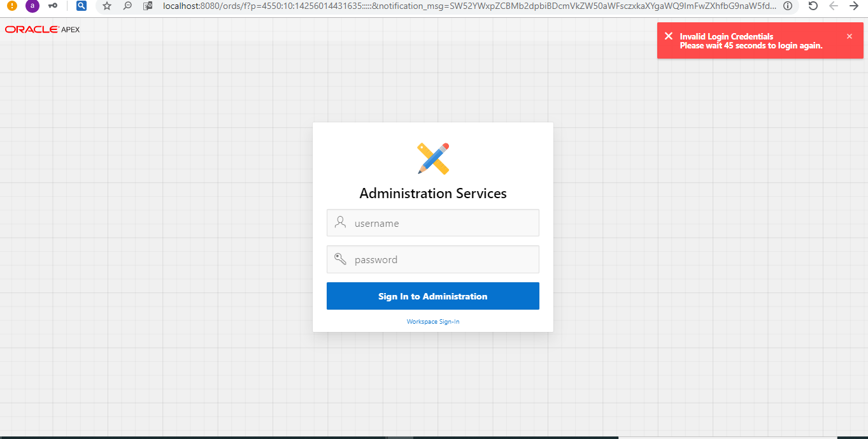Click the "Please wait 45 seconds" message text
868x439 pixels.
[751, 46]
